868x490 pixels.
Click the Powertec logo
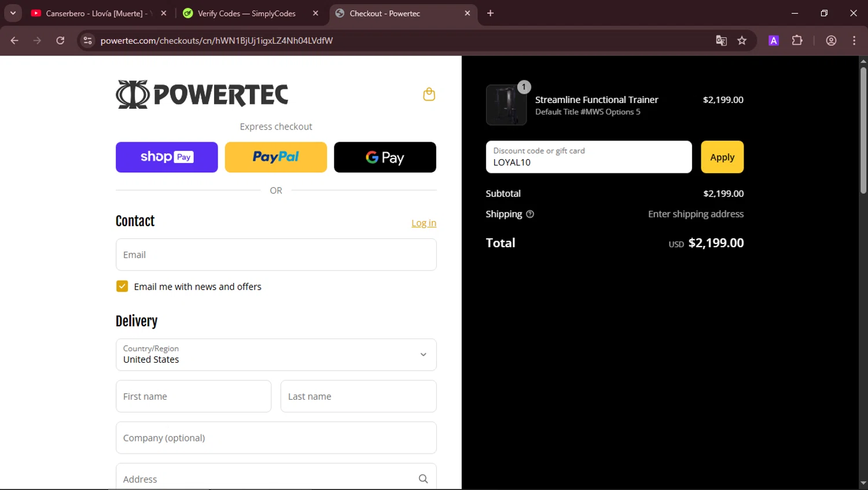pos(202,94)
